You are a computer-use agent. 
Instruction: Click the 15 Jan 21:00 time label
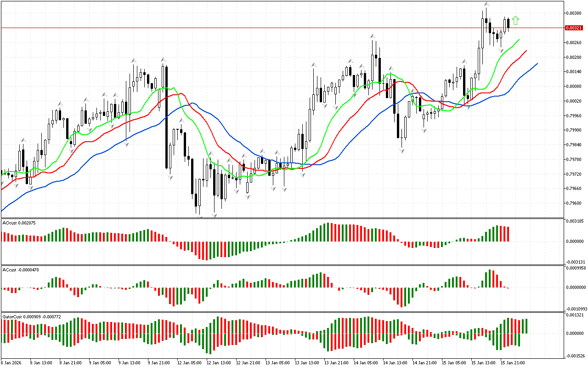point(513,362)
